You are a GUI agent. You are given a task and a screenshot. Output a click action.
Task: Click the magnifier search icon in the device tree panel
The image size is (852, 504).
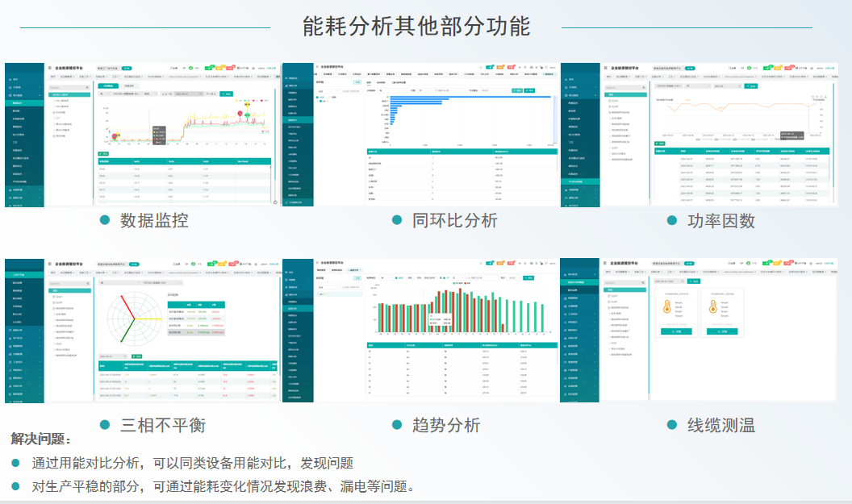tap(86, 87)
